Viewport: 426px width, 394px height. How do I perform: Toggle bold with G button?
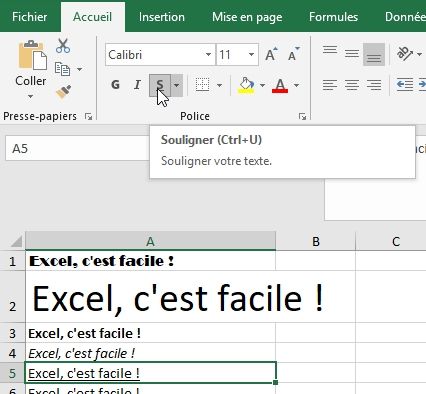click(x=115, y=85)
